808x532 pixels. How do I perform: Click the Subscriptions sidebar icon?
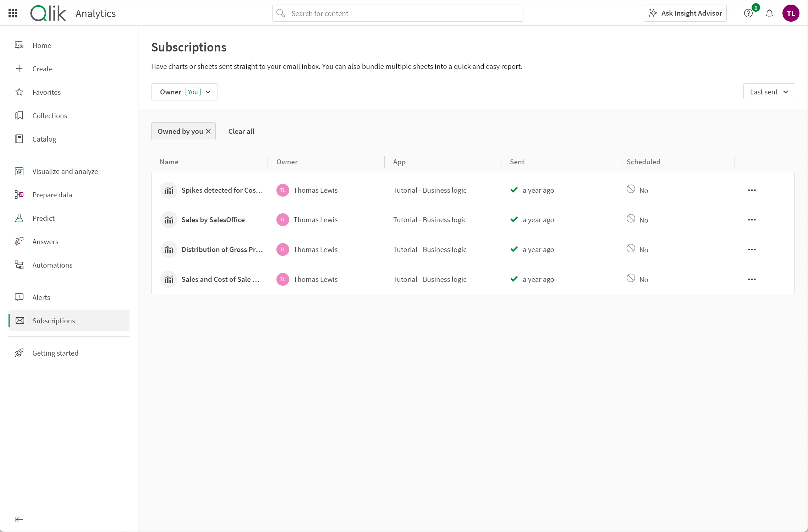pyautogui.click(x=20, y=320)
